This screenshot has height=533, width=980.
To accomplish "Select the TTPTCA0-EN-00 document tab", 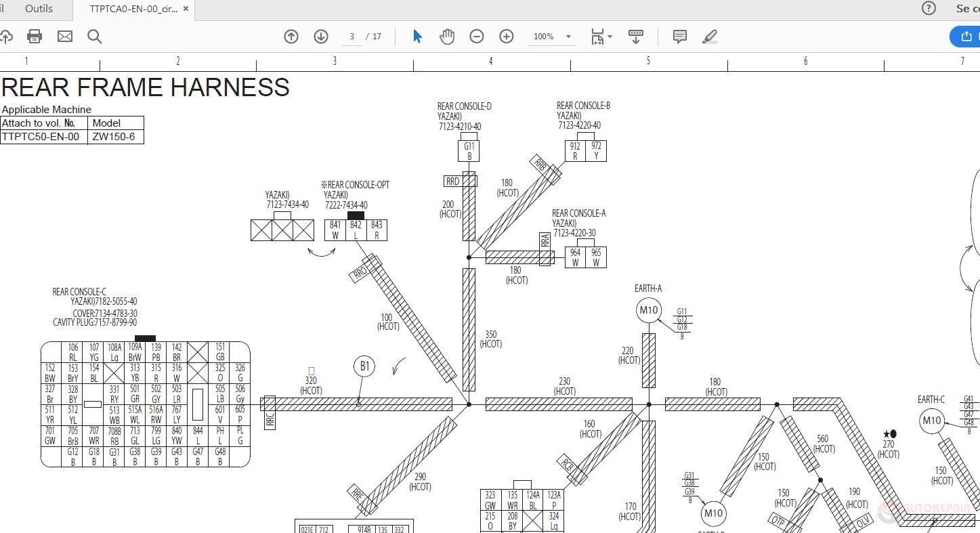I will click(133, 9).
